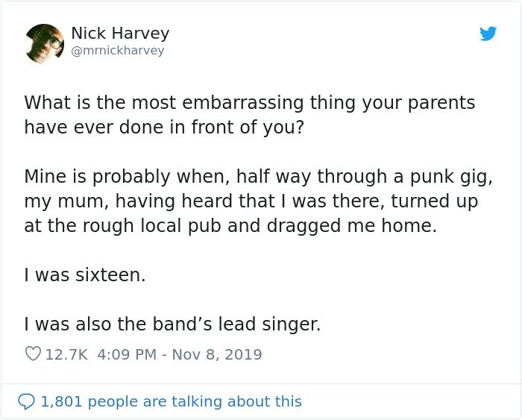This screenshot has width=522, height=420.
Task: Click the line starting "Mine is probably when"
Action: point(258,177)
